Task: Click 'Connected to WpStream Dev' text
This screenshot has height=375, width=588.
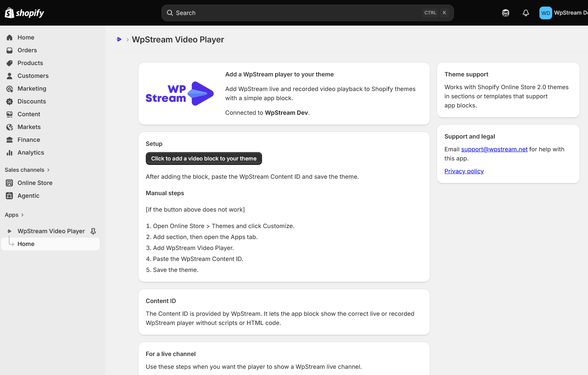Action: (268, 113)
